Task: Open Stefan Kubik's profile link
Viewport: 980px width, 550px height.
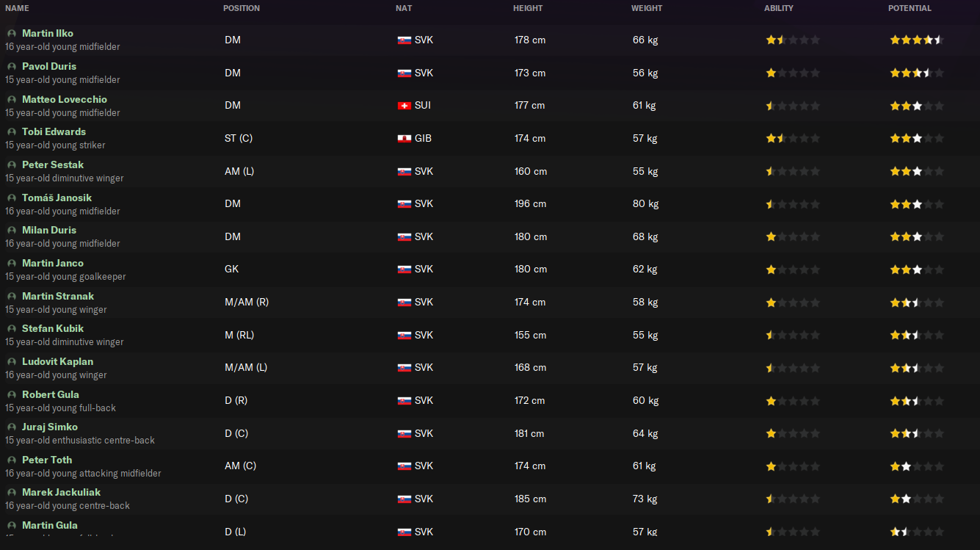Action: coord(53,329)
